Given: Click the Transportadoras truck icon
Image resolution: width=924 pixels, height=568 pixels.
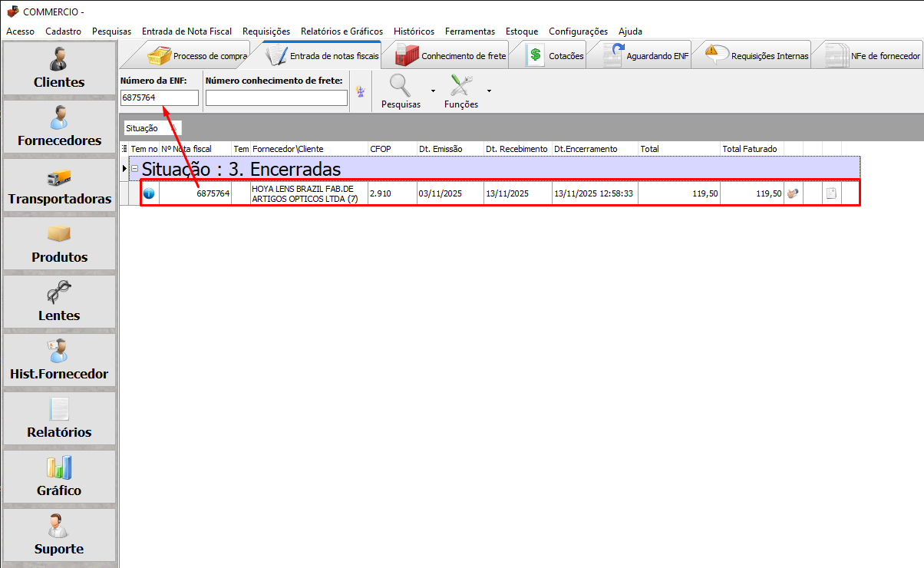Looking at the screenshot, I should coord(59,177).
